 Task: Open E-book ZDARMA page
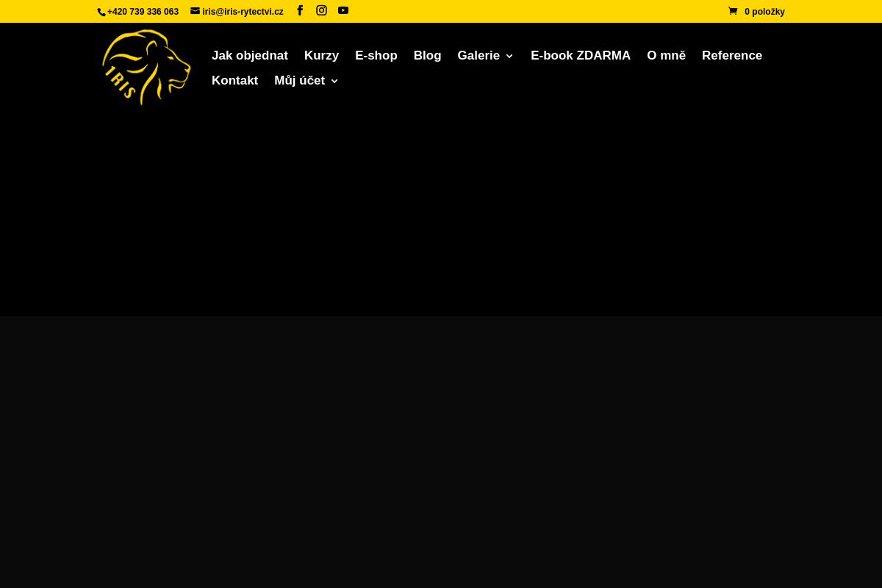(x=581, y=56)
